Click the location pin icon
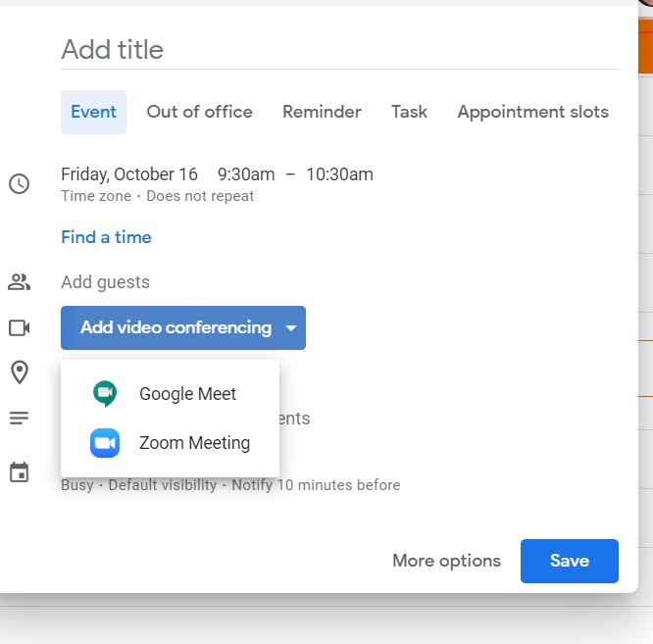 tap(19, 372)
